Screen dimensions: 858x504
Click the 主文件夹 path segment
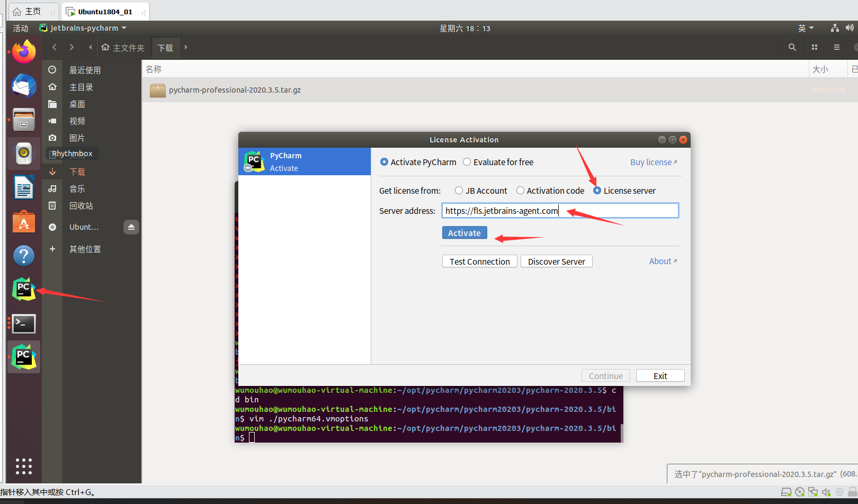point(123,48)
